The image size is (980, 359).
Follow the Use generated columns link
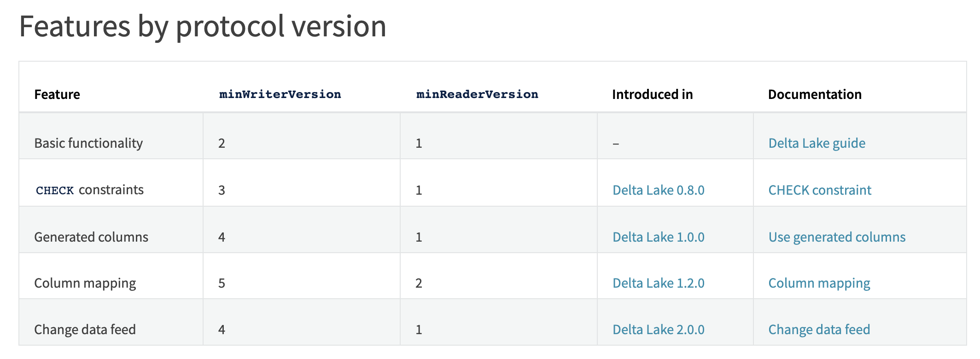[x=837, y=237]
